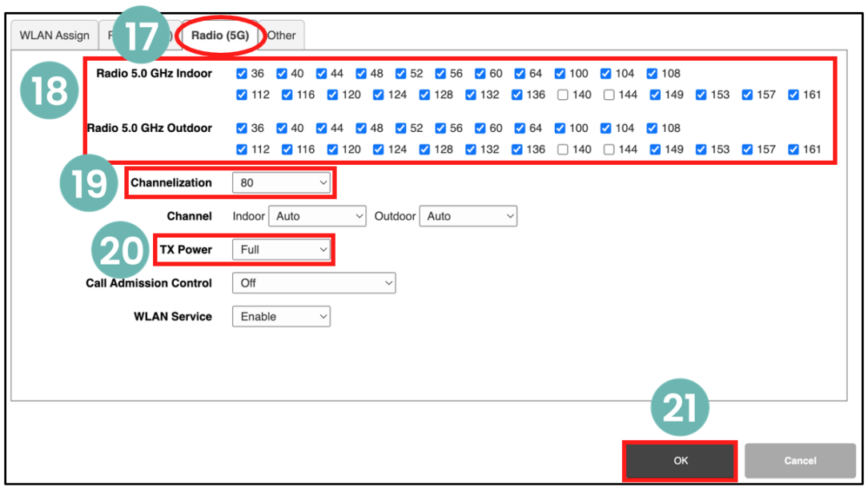
Task: Toggle Indoor channel 100 checkbox
Action: pos(560,74)
